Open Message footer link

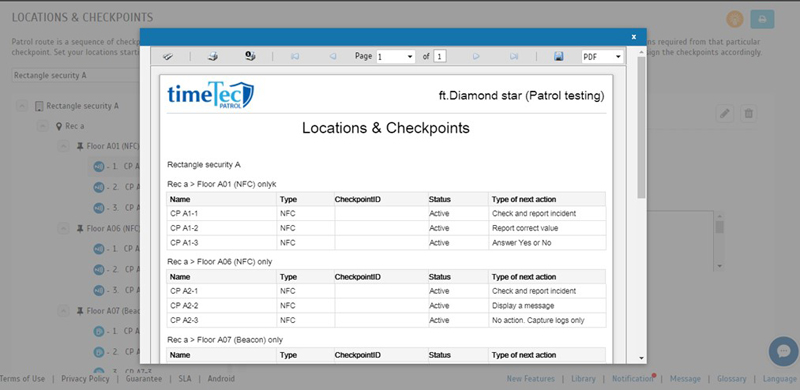(x=685, y=379)
